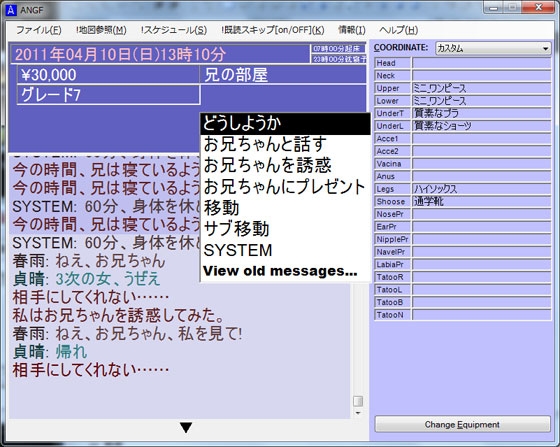Select サブ移動 in the action list
This screenshot has width=560, height=447.
point(285,229)
